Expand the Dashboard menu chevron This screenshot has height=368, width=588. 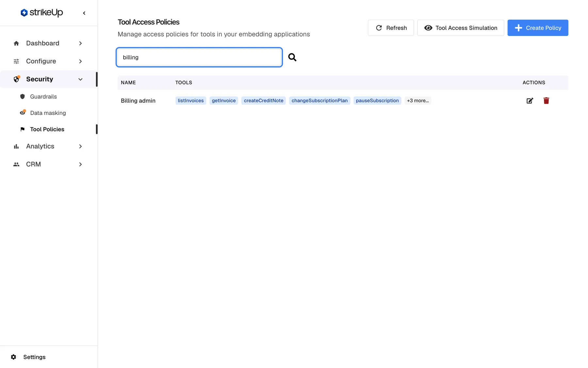point(80,43)
